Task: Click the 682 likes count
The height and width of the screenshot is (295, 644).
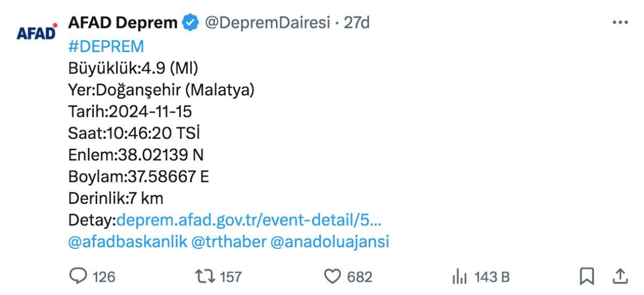Action: click(360, 277)
